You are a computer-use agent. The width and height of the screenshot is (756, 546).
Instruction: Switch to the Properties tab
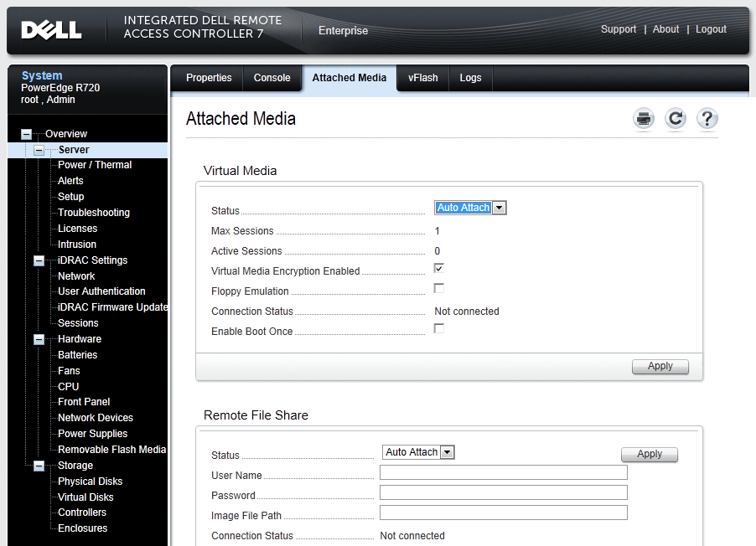209,78
